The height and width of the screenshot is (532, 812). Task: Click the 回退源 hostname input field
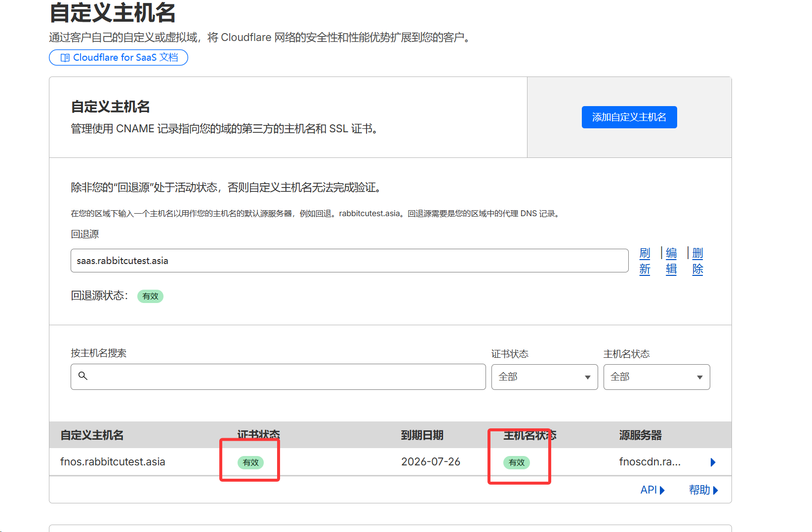tap(349, 261)
